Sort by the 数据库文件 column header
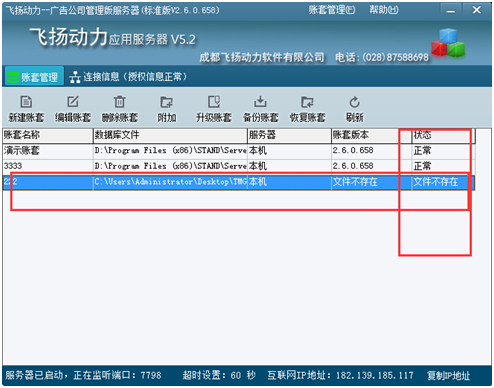This screenshot has height=388, width=494. [170, 135]
